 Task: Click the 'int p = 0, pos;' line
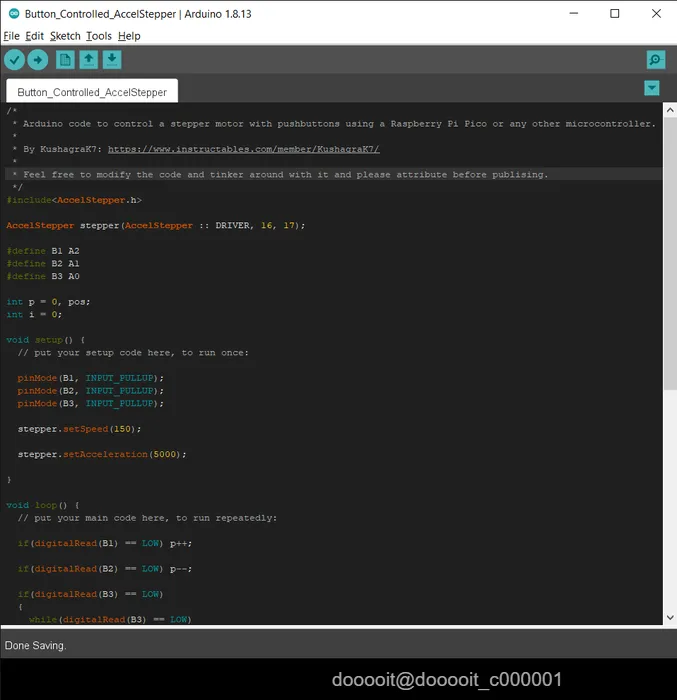click(48, 302)
